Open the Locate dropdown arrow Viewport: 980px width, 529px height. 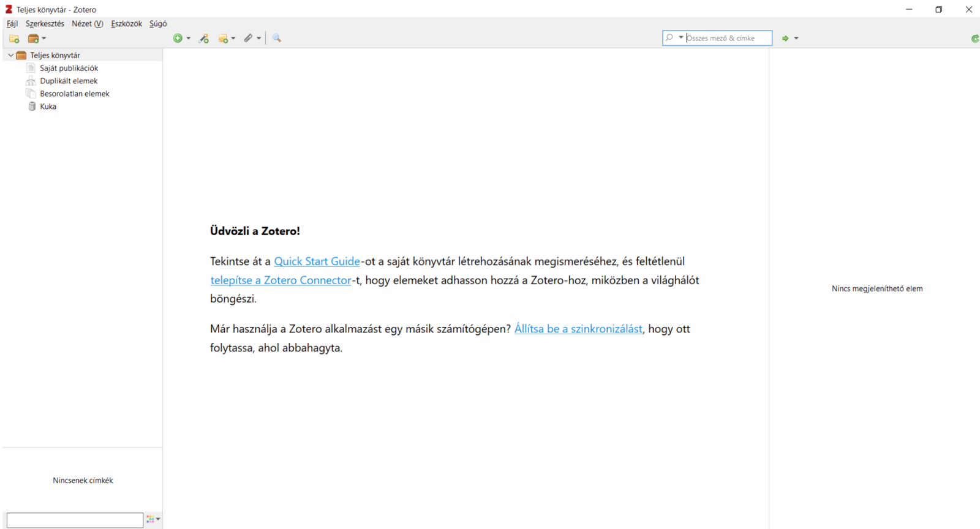796,39
